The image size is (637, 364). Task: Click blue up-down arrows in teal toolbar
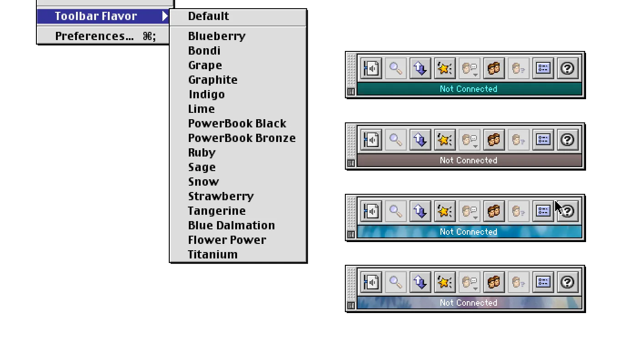[x=420, y=69]
